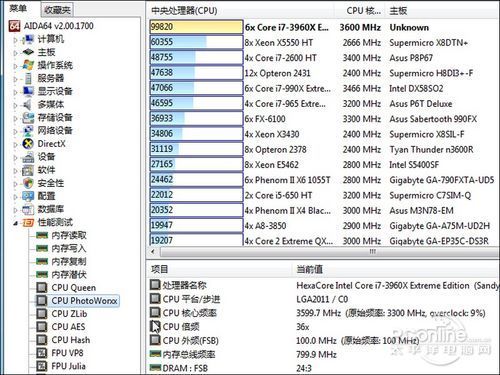The height and width of the screenshot is (375, 500).
Task: Click the box next to 处理器名称
Action: 155,285
